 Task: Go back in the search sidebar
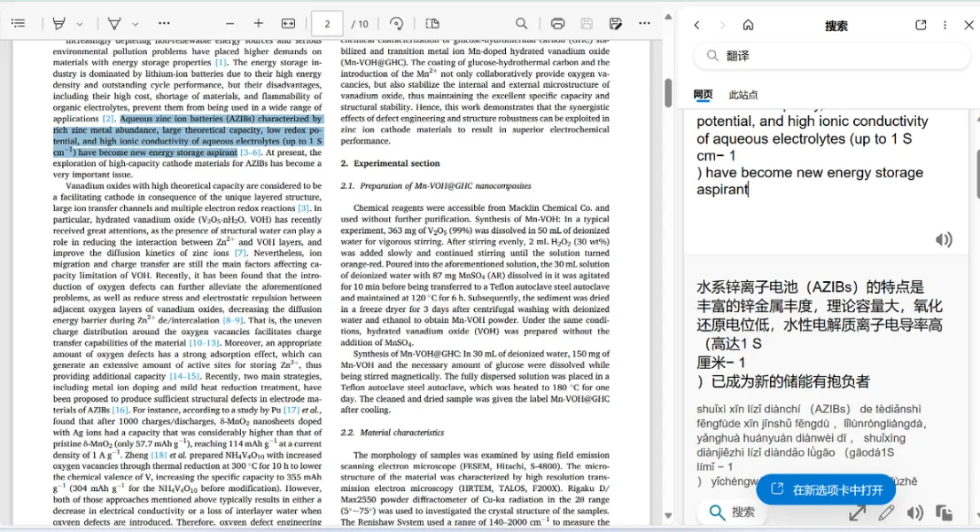696,25
